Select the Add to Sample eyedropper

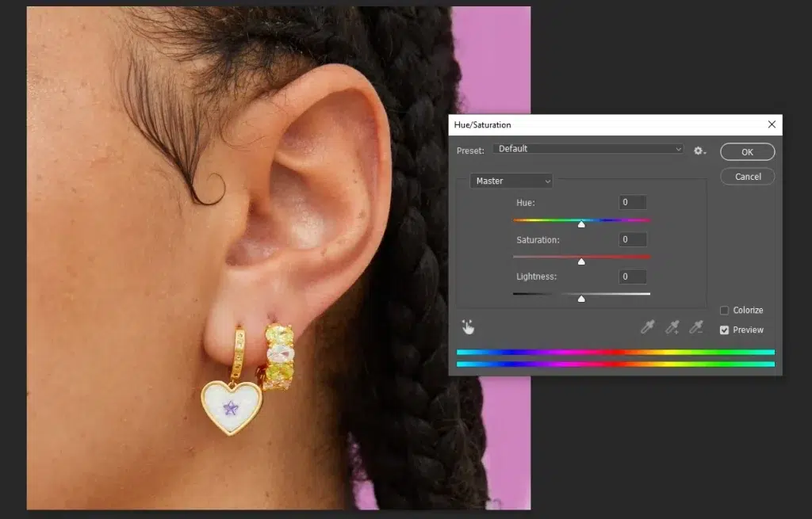click(x=672, y=326)
